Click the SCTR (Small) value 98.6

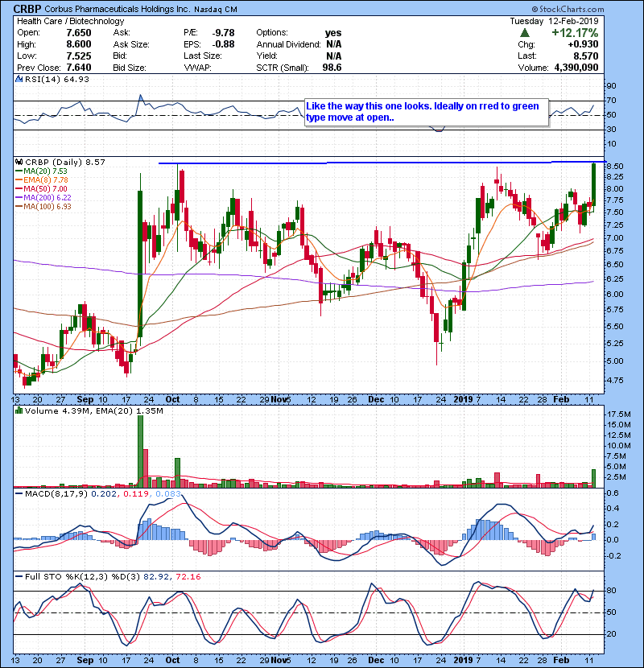(332, 68)
